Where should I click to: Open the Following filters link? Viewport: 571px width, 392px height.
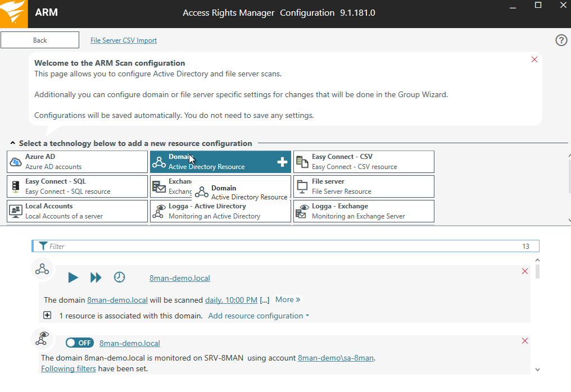(69, 369)
